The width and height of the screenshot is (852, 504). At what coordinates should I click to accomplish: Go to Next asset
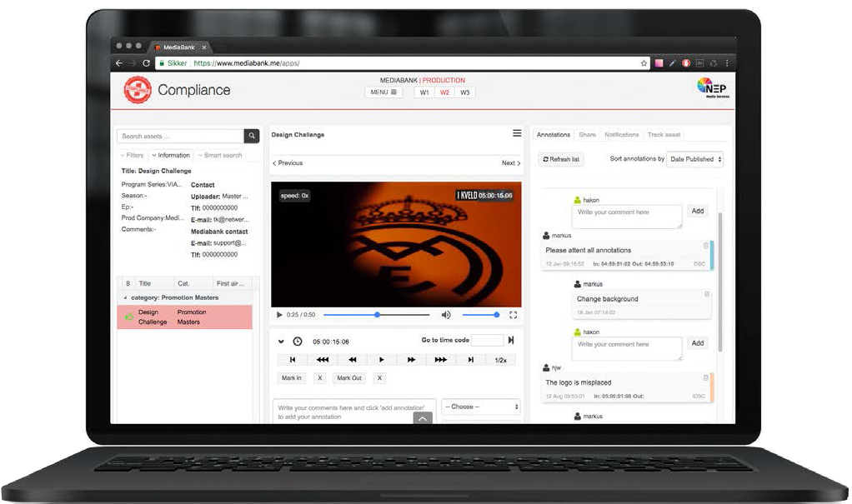click(x=511, y=163)
